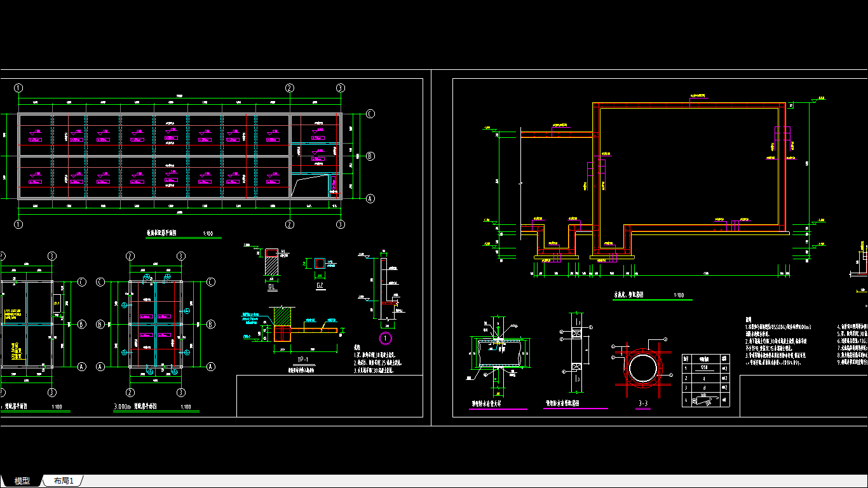Viewport: 868px width, 488px height.
Task: Pick the embedded waterproof sleeve detail title
Action: tap(486, 403)
